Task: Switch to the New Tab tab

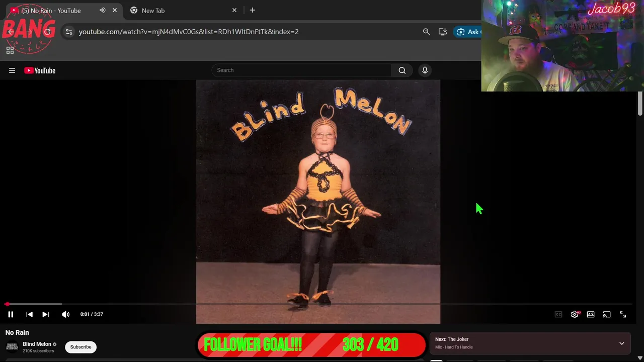Action: pyautogui.click(x=153, y=11)
